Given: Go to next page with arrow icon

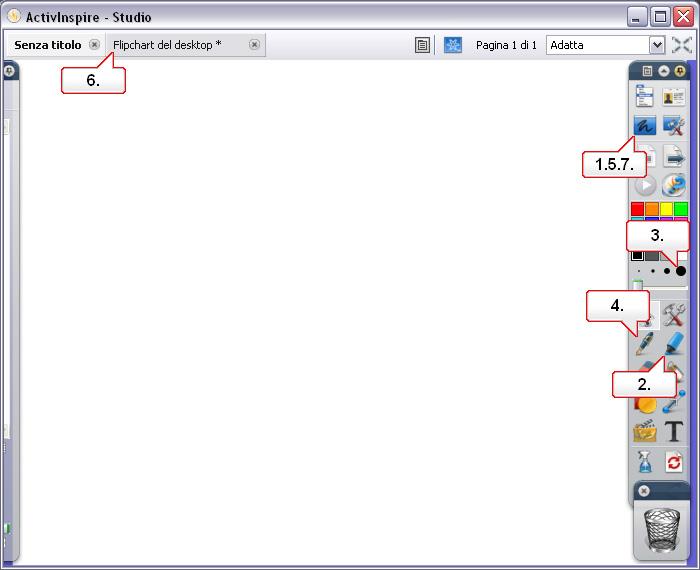Looking at the screenshot, I should (x=674, y=156).
